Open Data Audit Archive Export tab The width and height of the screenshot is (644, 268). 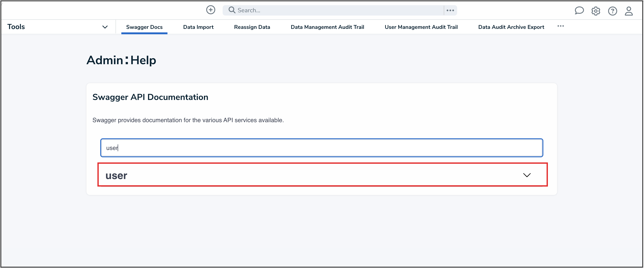(511, 27)
